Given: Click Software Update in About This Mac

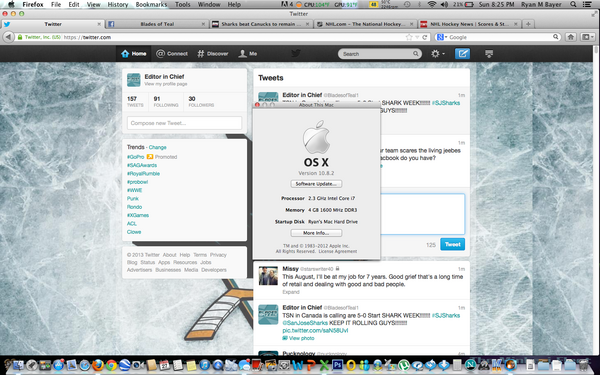Looking at the screenshot, I should click(x=316, y=184).
